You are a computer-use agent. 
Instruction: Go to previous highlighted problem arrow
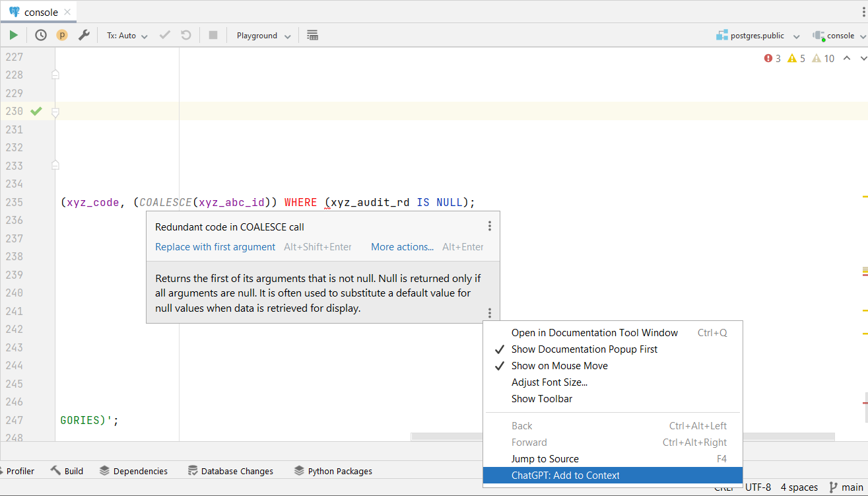click(x=847, y=58)
